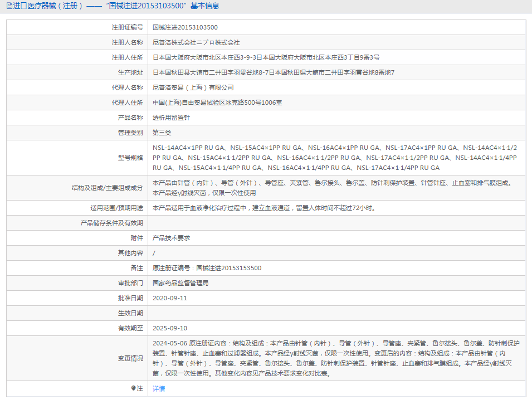Screen dimensions: 532x400
Task: Click the 生产地址 label
Action: [x=130, y=72]
